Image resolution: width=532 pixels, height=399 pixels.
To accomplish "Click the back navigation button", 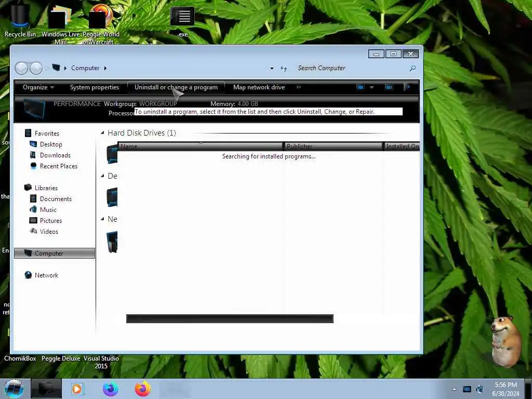I will 21,68.
